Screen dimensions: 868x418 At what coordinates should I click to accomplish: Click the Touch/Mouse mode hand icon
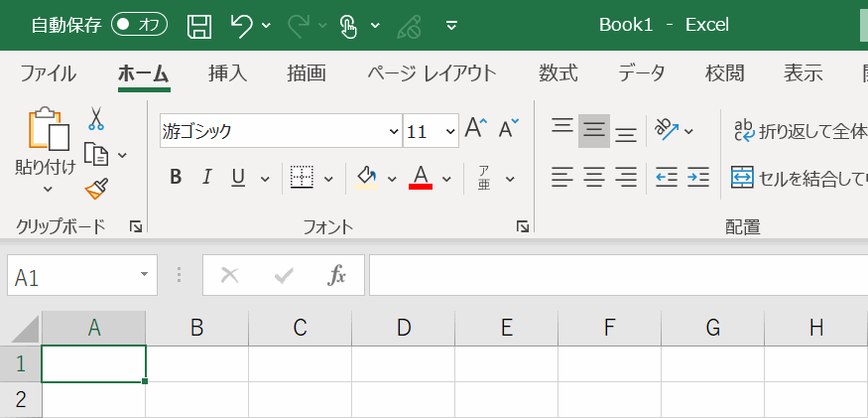click(x=348, y=25)
